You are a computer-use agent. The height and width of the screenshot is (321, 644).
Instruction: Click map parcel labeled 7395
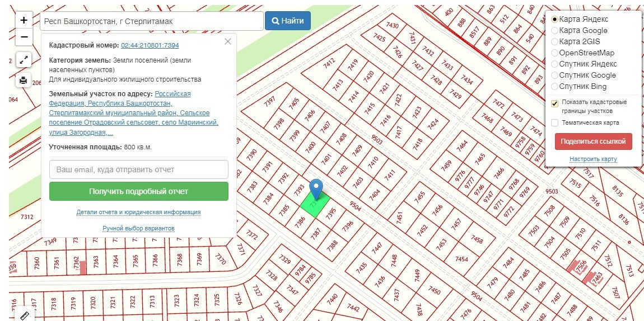click(x=331, y=214)
